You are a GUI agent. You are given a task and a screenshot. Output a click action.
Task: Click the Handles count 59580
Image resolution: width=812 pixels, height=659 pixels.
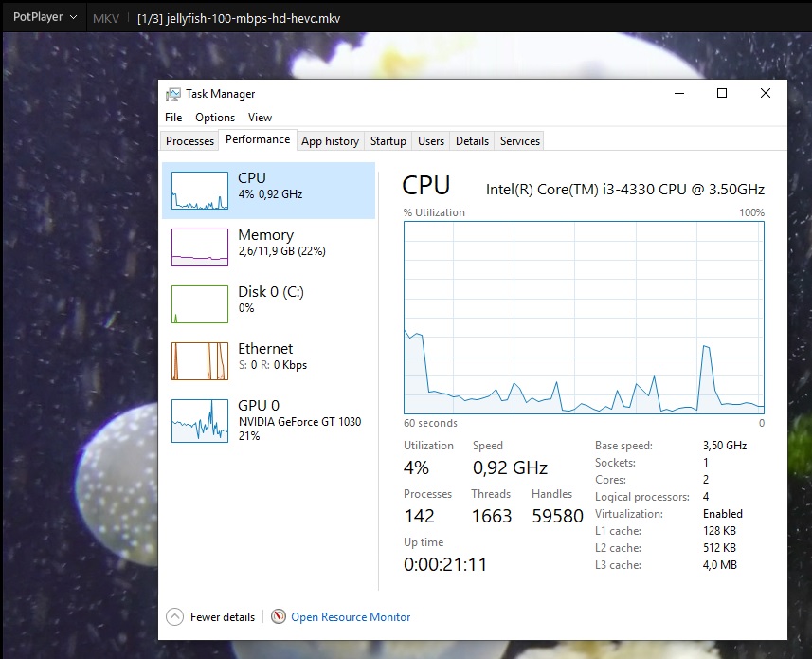click(x=558, y=516)
